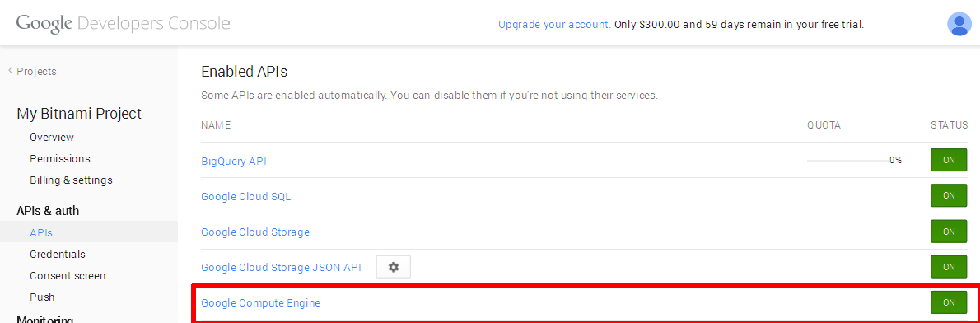Image resolution: width=980 pixels, height=323 pixels.
Task: Click the APIs & auth section heading
Action: point(48,211)
